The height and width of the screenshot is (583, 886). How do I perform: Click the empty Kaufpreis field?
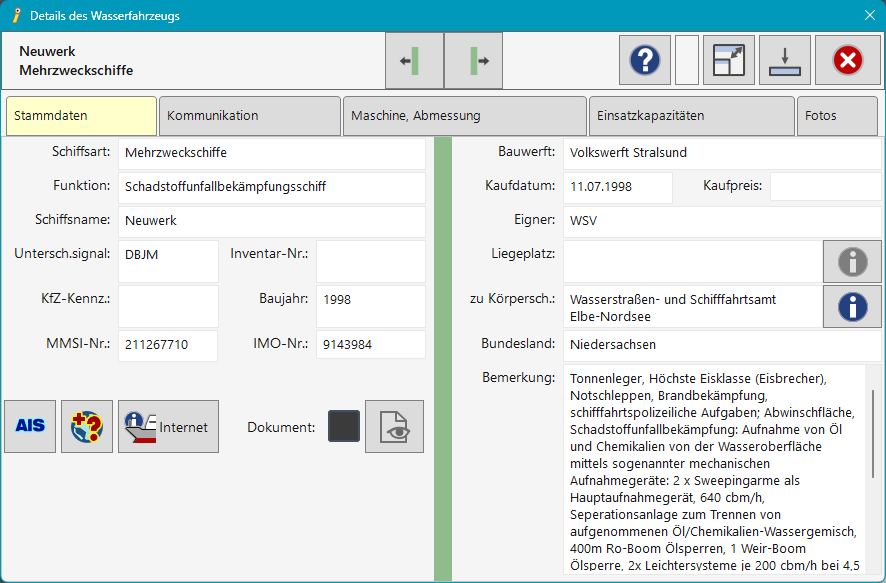(x=825, y=187)
